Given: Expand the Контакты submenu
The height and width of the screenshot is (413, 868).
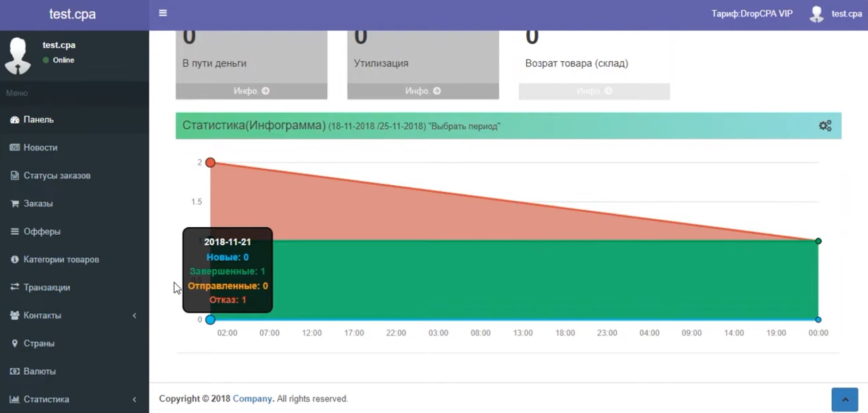Looking at the screenshot, I should [134, 316].
